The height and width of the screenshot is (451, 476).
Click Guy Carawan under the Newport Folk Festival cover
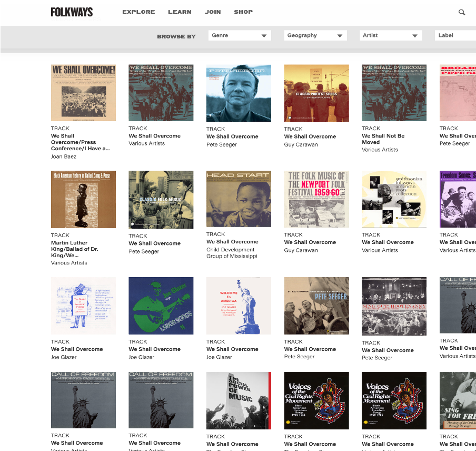(301, 250)
